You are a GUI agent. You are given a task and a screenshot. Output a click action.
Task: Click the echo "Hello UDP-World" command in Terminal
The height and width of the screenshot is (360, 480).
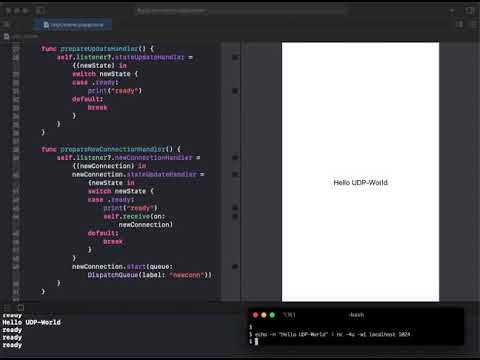pos(332,334)
